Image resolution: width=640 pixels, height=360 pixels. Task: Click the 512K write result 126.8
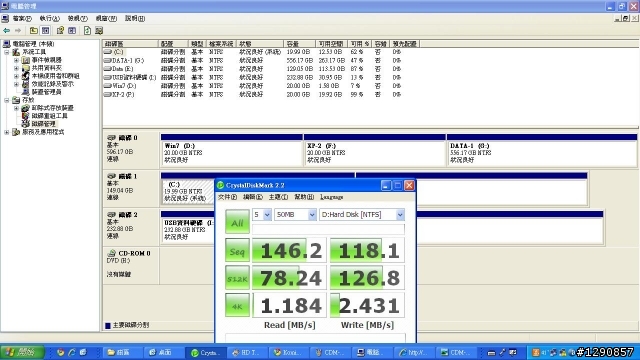click(x=367, y=278)
